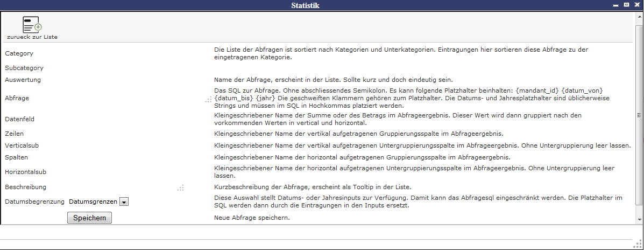This screenshot has width=644, height=250.
Task: Click the Auswertung label
Action: pos(23,80)
